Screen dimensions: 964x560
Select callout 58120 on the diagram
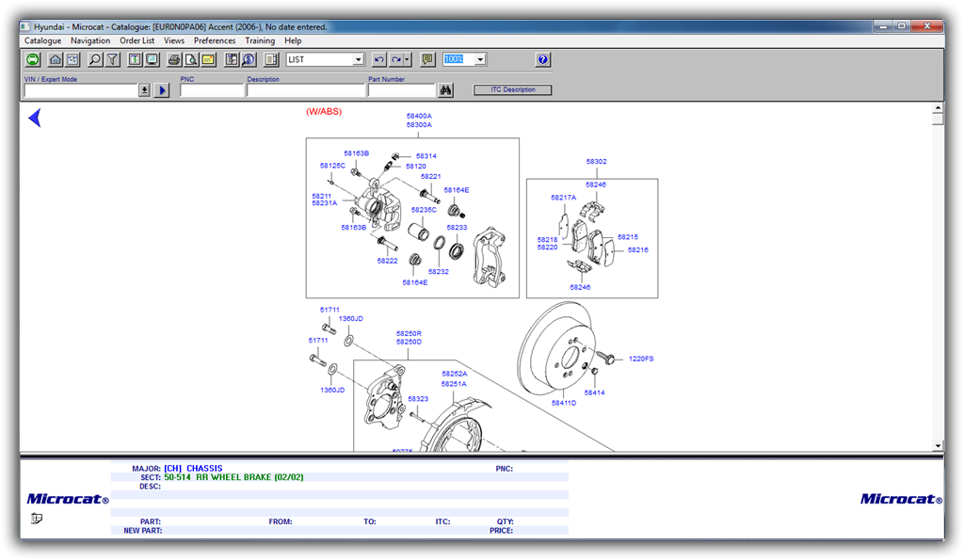click(415, 166)
